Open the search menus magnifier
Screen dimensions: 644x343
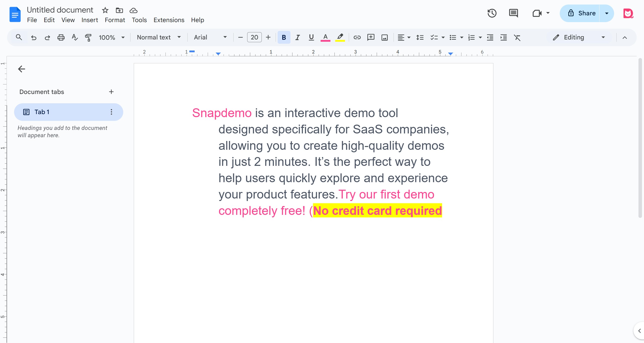(x=19, y=37)
